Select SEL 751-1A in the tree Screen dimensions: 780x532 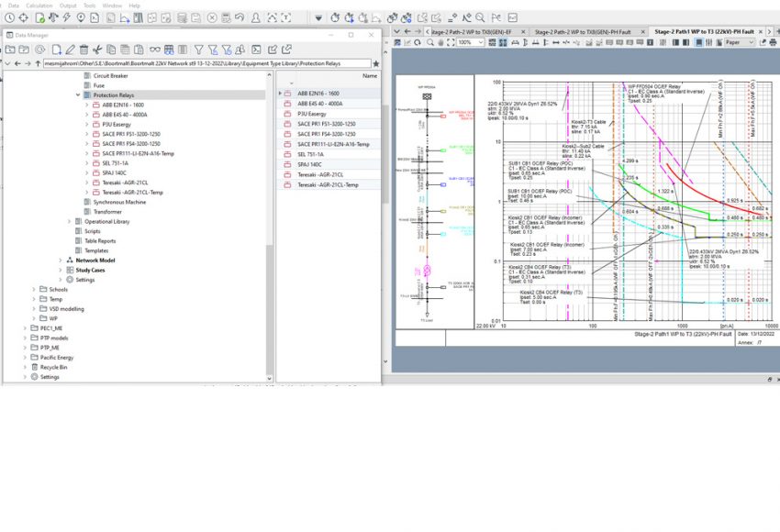click(x=115, y=162)
